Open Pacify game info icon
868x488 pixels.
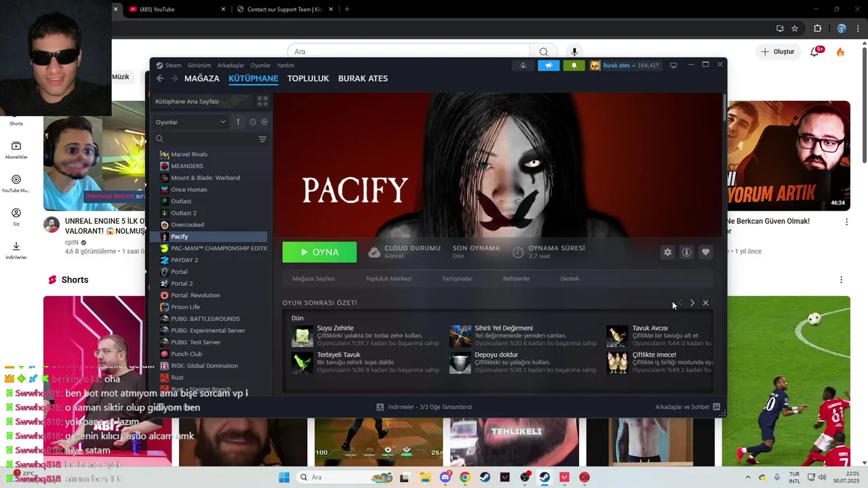tap(687, 252)
